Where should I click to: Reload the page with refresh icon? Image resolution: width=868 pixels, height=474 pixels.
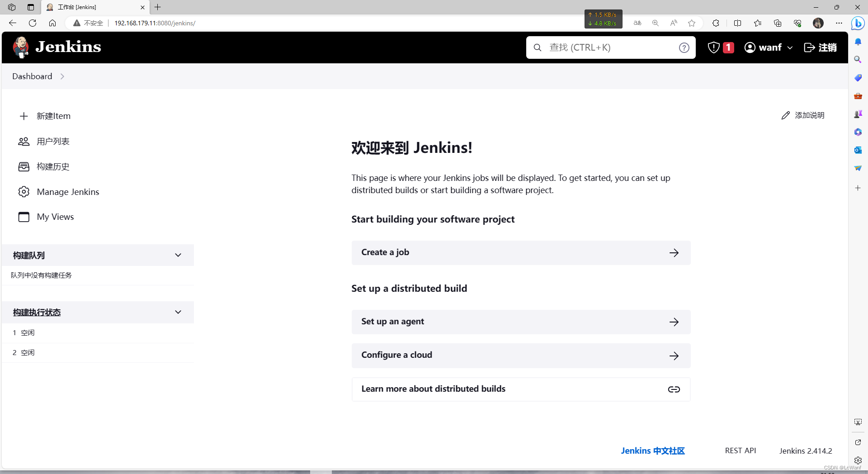(33, 23)
